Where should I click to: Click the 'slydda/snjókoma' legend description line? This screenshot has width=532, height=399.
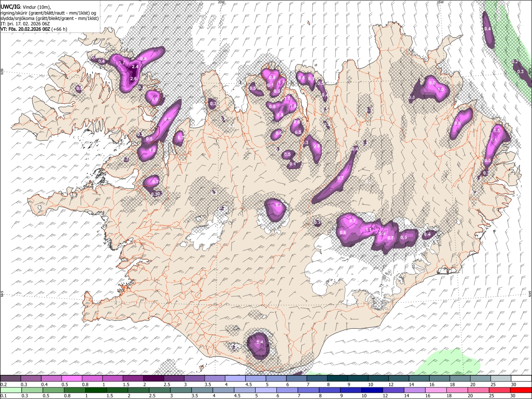coord(49,18)
